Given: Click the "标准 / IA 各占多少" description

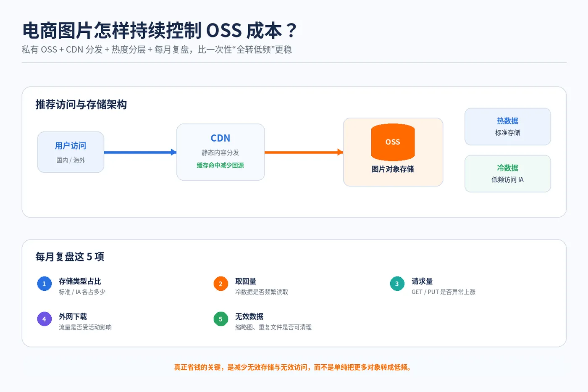Looking at the screenshot, I should click(x=82, y=292).
